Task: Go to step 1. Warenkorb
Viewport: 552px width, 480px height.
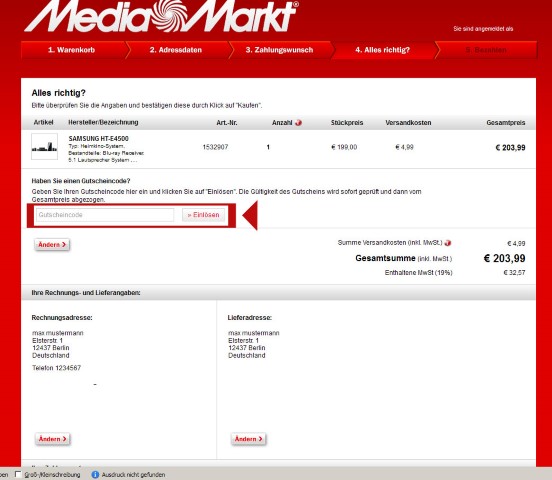Action: click(x=71, y=50)
